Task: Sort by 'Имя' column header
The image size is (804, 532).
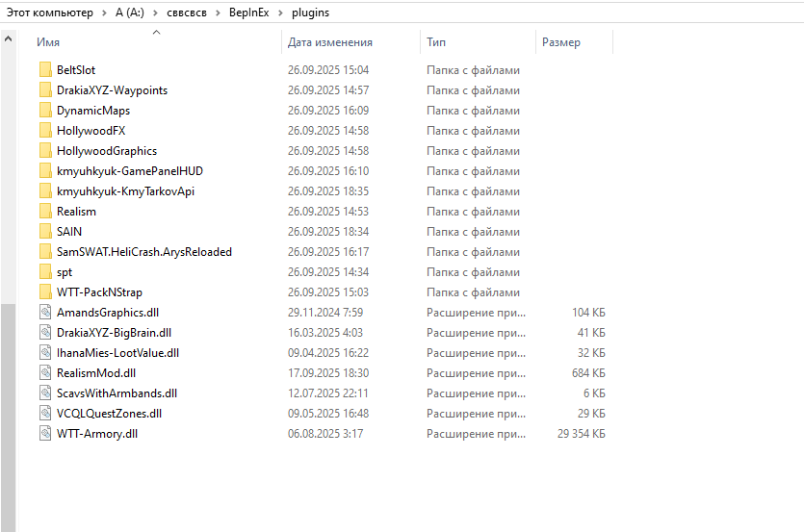Action: coord(48,42)
